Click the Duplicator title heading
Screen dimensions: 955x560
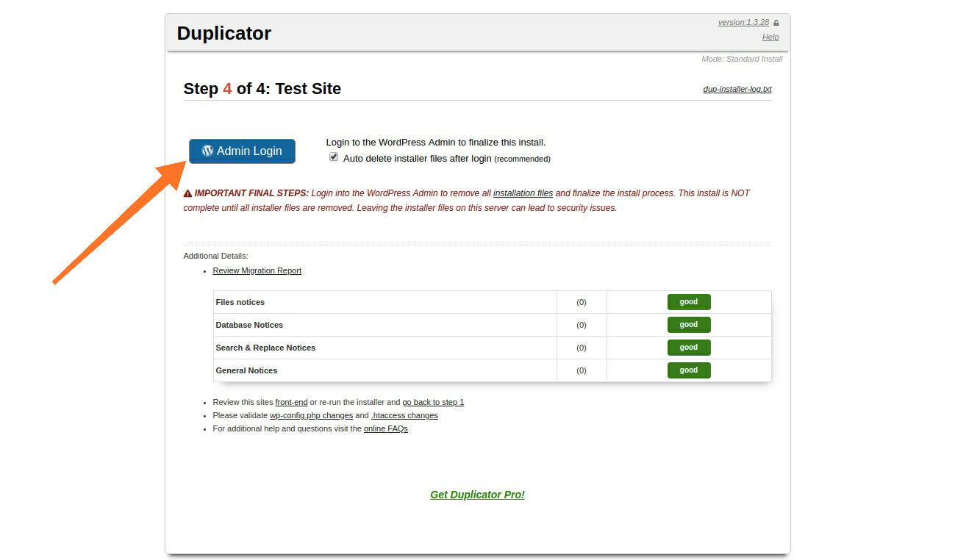click(x=224, y=33)
